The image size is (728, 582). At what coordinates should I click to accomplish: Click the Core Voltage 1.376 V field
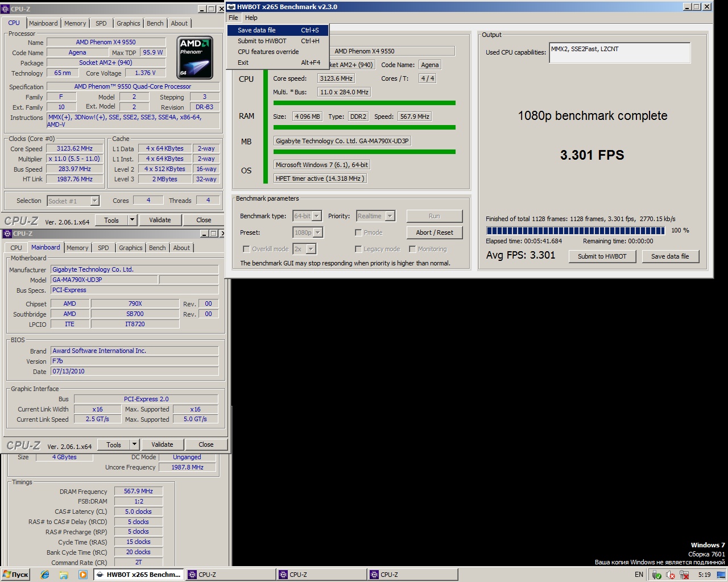point(145,73)
